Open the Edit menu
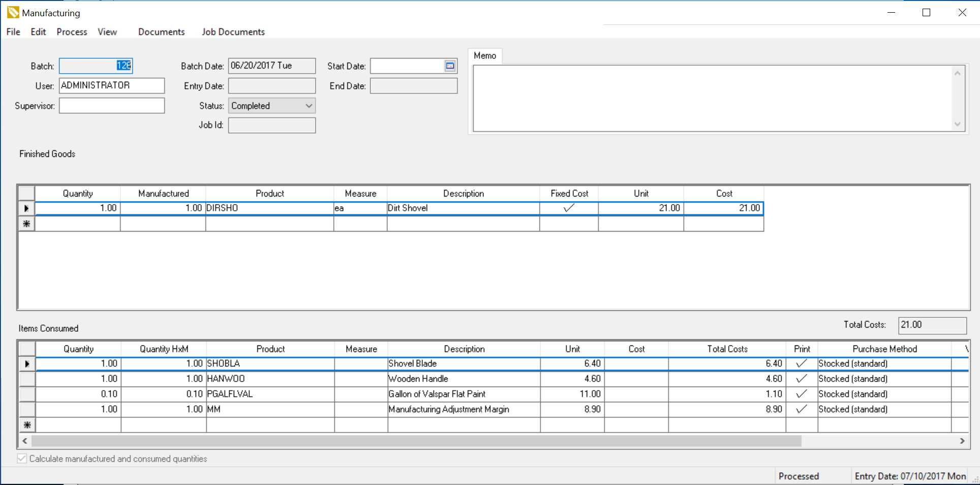The image size is (980, 485). click(38, 31)
